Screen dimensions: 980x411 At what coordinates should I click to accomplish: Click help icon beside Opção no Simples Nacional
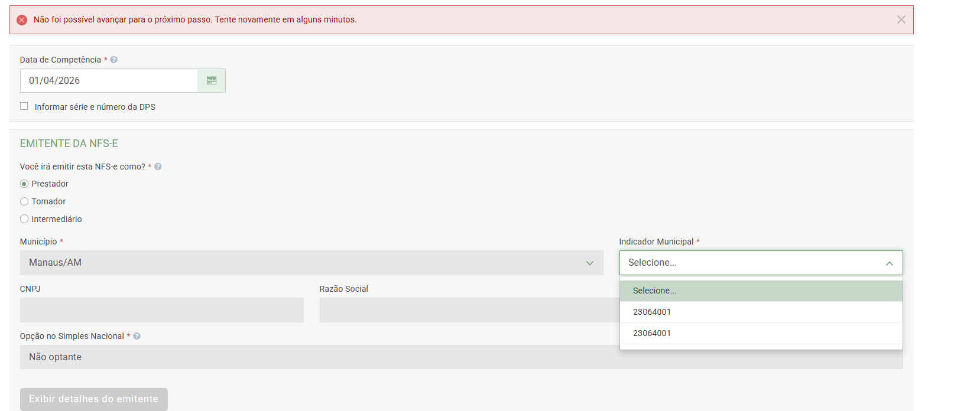coord(137,337)
